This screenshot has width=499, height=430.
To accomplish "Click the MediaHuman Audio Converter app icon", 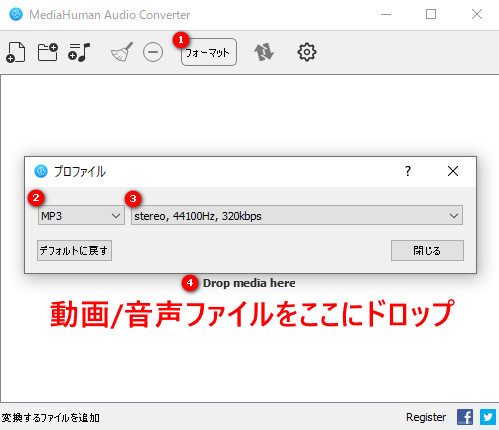I will (x=16, y=15).
